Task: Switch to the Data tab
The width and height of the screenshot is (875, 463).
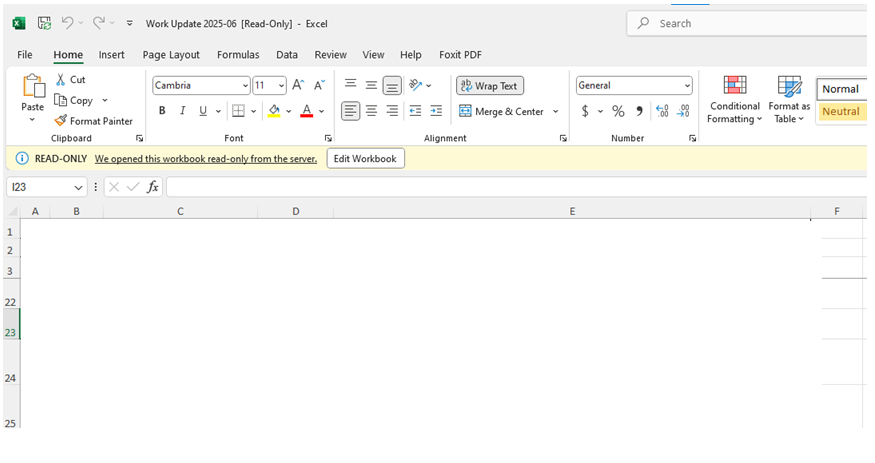Action: pos(287,55)
